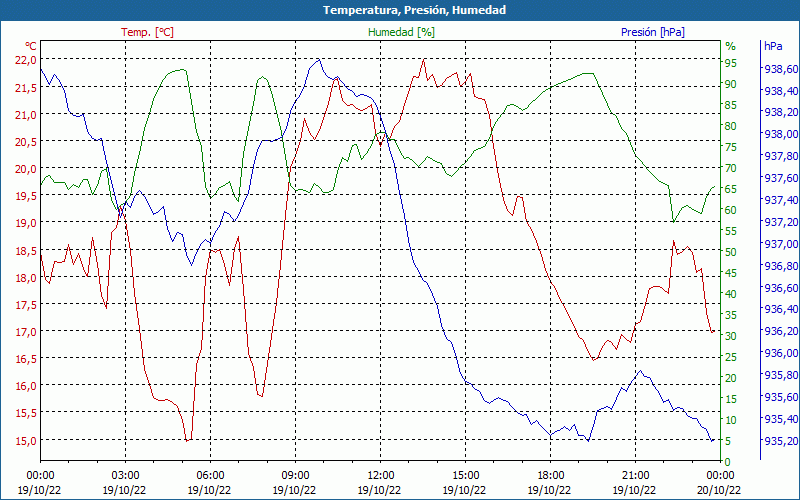Viewport: 800px width, 500px height.
Task: Click the 21:00 time axis label
Action: coord(635,476)
